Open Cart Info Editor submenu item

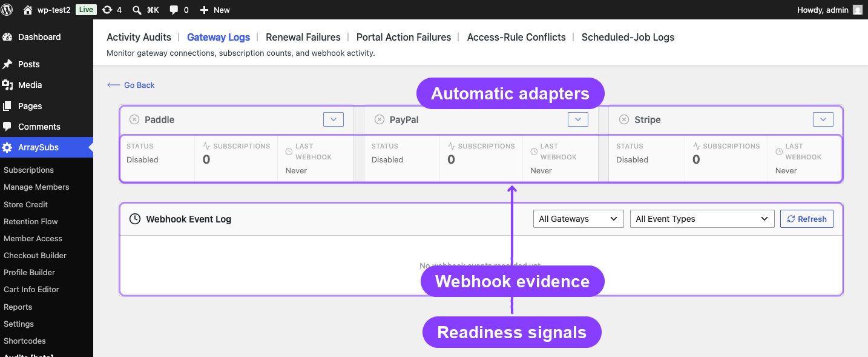31,290
